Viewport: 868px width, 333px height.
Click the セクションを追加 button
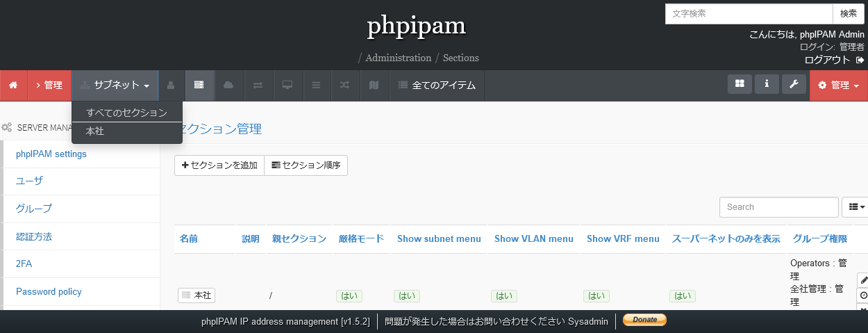(x=219, y=165)
